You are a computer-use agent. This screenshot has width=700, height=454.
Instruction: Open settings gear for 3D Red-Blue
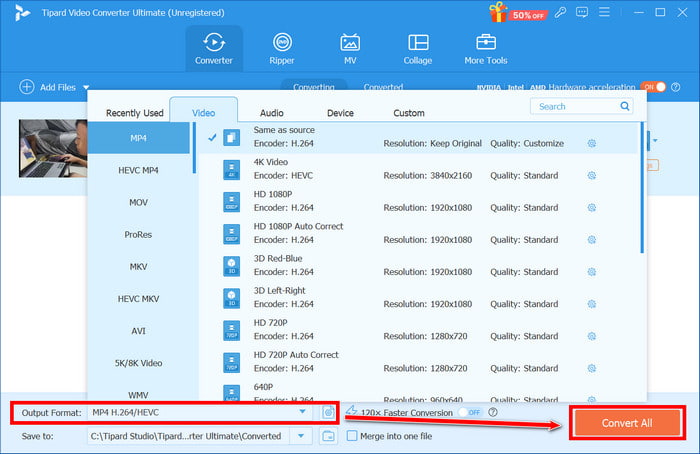point(592,272)
